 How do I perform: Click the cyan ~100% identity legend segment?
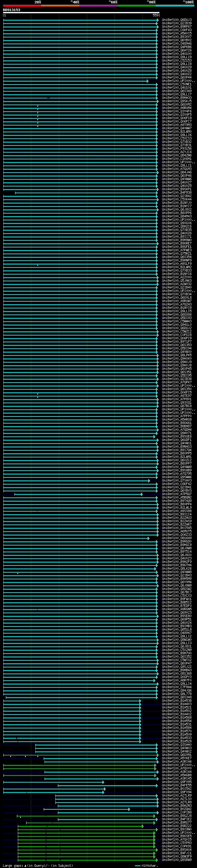175,6
